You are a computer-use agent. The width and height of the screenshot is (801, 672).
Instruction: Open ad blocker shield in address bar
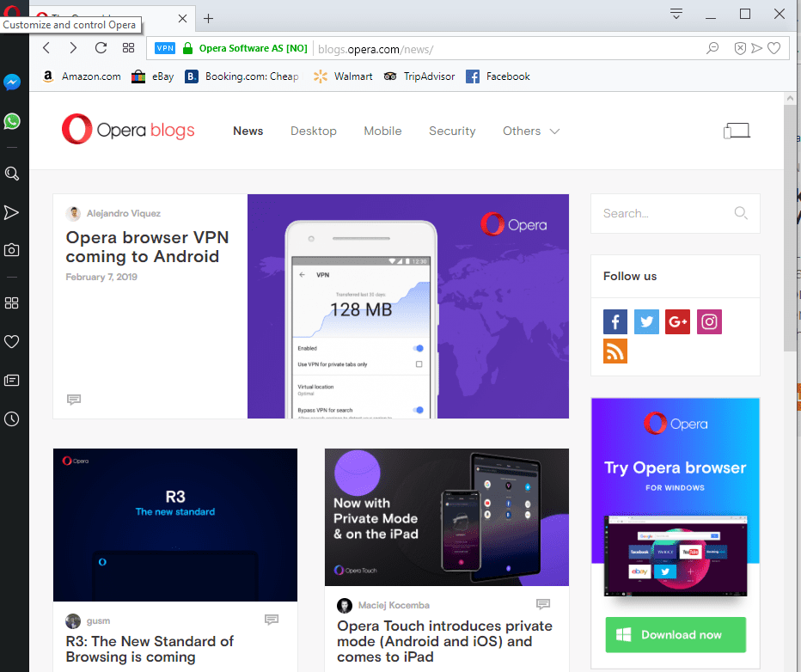pyautogui.click(x=740, y=48)
